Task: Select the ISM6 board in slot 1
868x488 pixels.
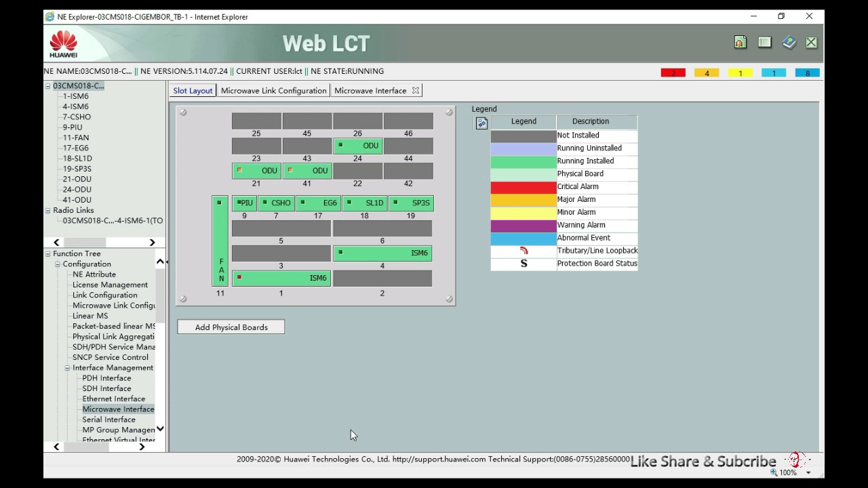Action: [x=281, y=278]
